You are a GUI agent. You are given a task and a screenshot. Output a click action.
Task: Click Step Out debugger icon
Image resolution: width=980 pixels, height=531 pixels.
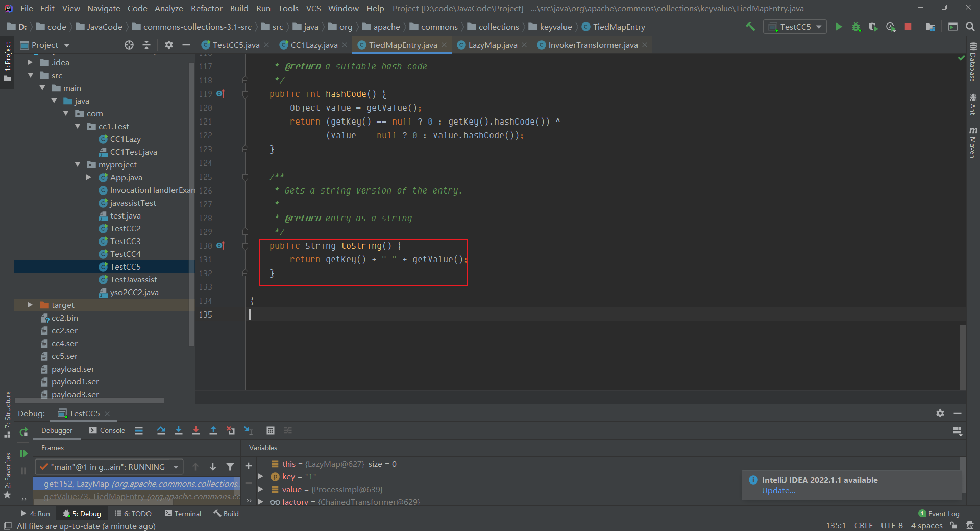[x=213, y=430]
